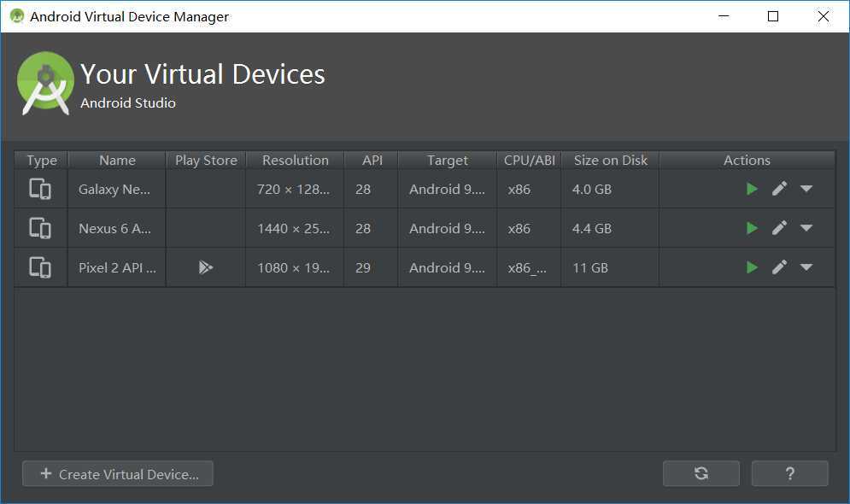Click the 1080 × 19... resolution cell
The width and height of the screenshot is (850, 504).
(295, 267)
